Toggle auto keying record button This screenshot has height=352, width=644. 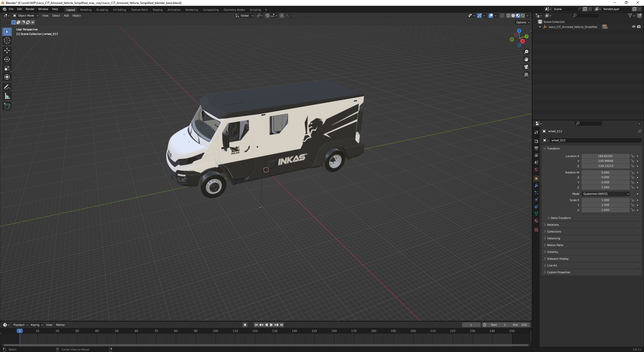(x=245, y=325)
